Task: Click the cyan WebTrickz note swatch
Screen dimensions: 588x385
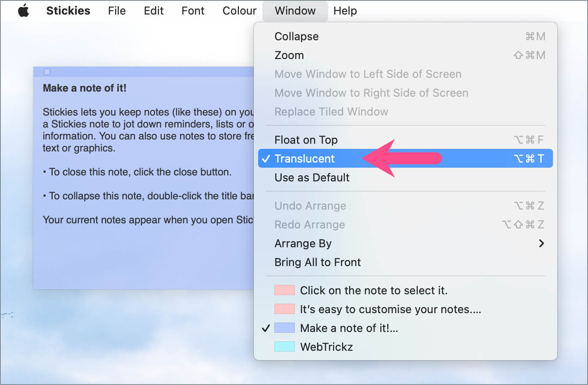Action: point(285,347)
